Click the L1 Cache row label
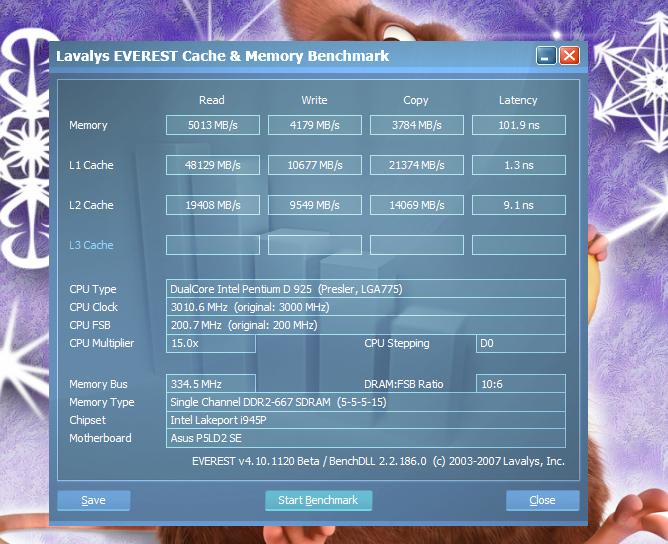The image size is (668, 544). click(x=91, y=165)
